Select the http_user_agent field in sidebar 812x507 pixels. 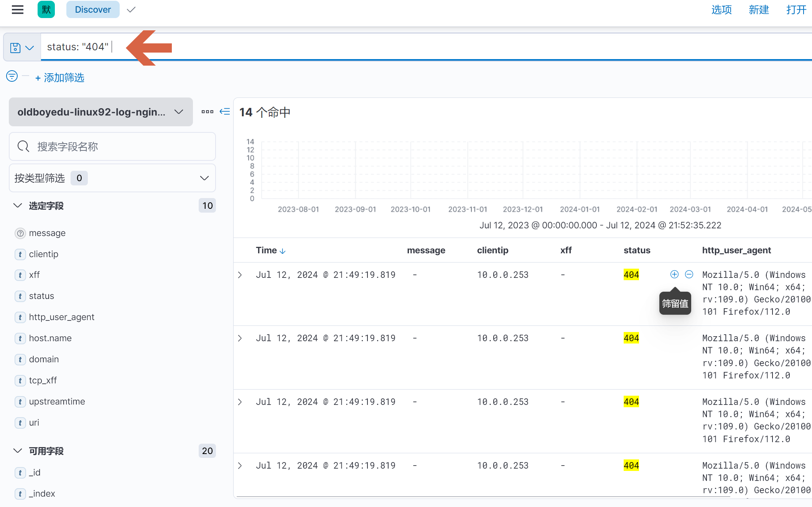pos(61,317)
